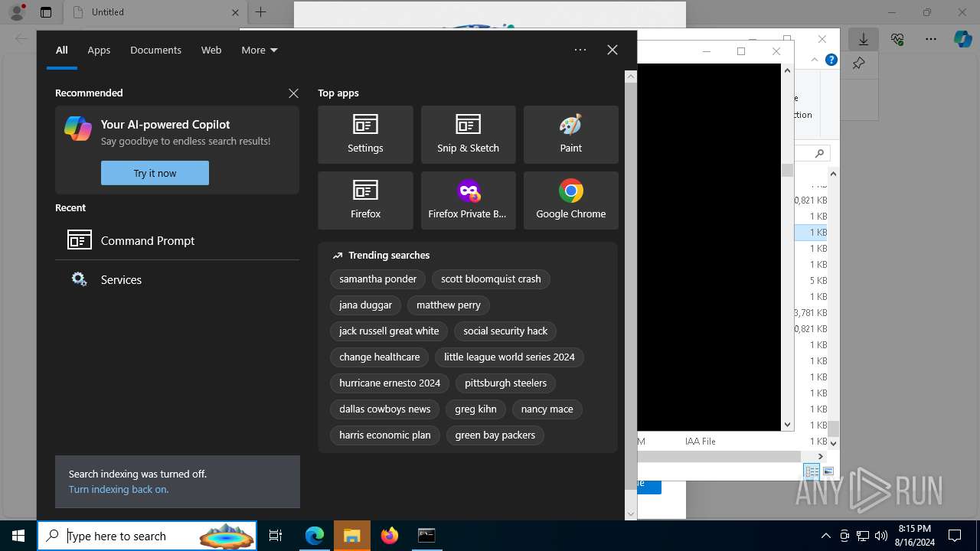Open Edge browser essentials heart icon
The width and height of the screenshot is (980, 551).
tap(897, 39)
